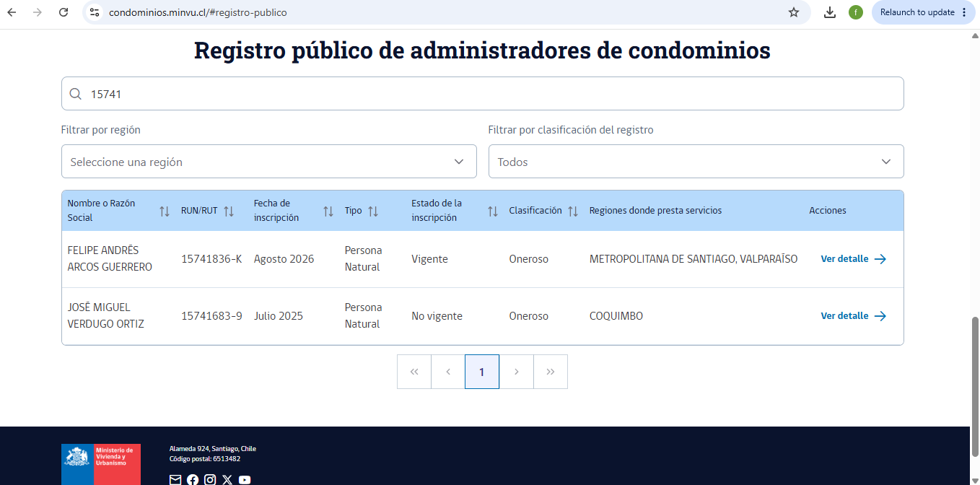This screenshot has height=485, width=980.
Task: Click the Acciones column header
Action: coord(828,211)
